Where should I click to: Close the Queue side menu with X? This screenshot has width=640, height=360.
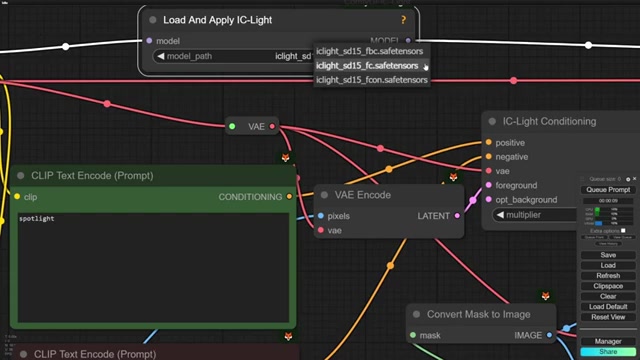pos(634,179)
